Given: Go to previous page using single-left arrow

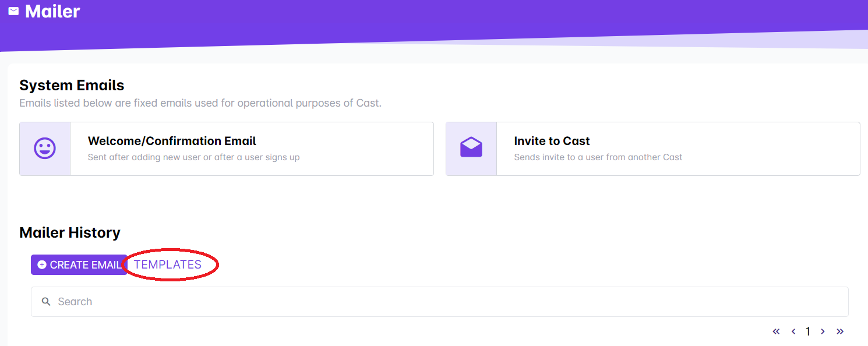Looking at the screenshot, I should pos(793,331).
